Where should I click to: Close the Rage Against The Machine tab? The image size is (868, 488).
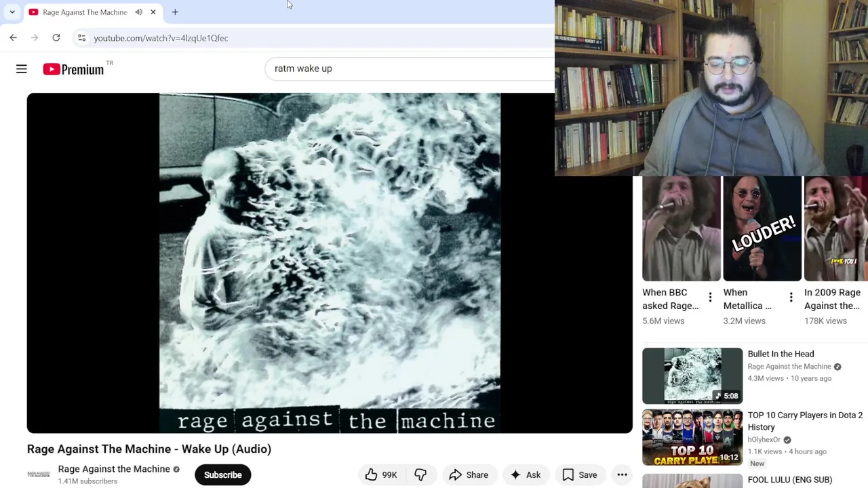(153, 12)
